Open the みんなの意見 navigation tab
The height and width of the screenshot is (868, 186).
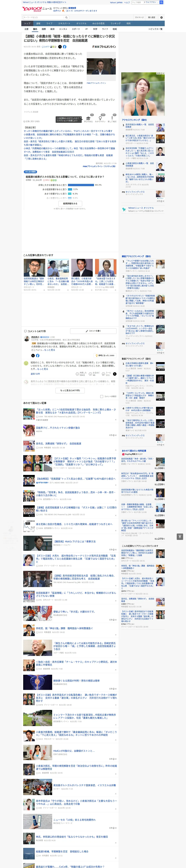(99, 24)
